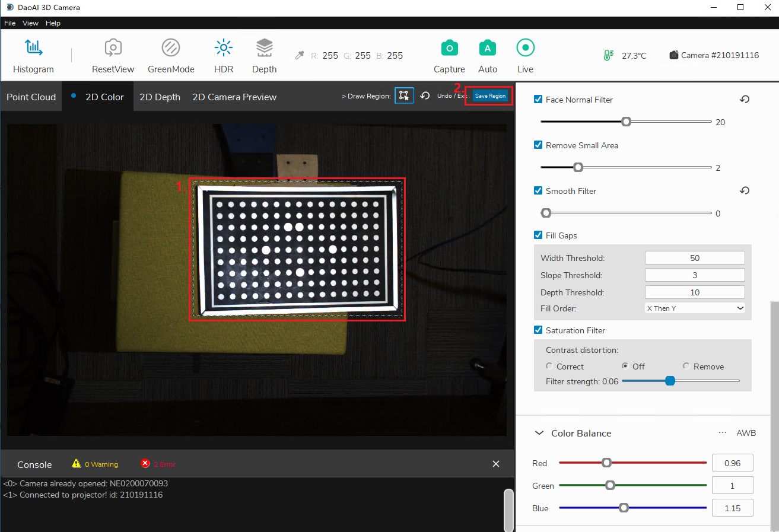Click the ResetView camera icon
Image resolution: width=779 pixels, height=532 pixels.
point(113,48)
